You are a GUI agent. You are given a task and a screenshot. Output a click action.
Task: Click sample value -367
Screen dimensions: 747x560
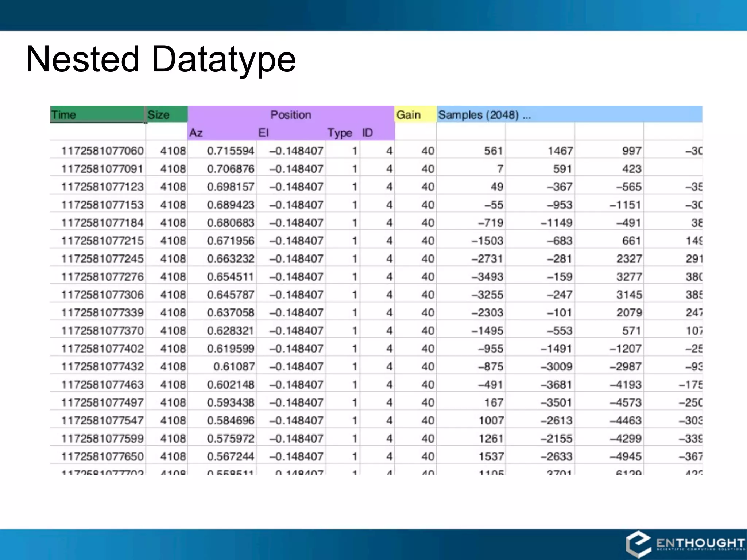tap(560, 187)
